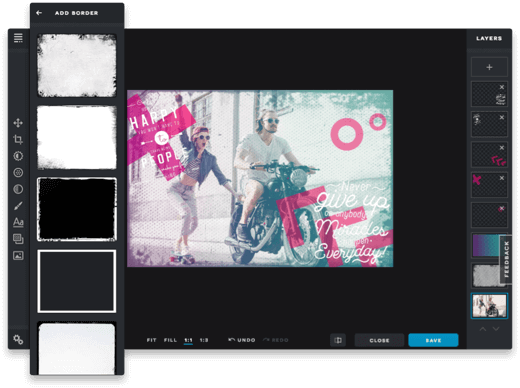Add a new layer with plus button
The image size is (520, 388).
coord(489,67)
